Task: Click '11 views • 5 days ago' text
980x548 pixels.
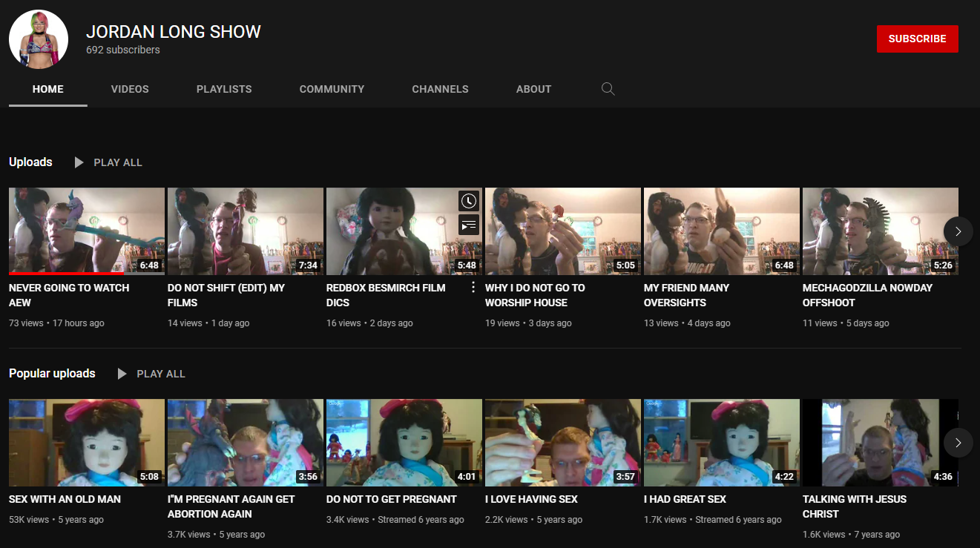Action: coord(846,323)
